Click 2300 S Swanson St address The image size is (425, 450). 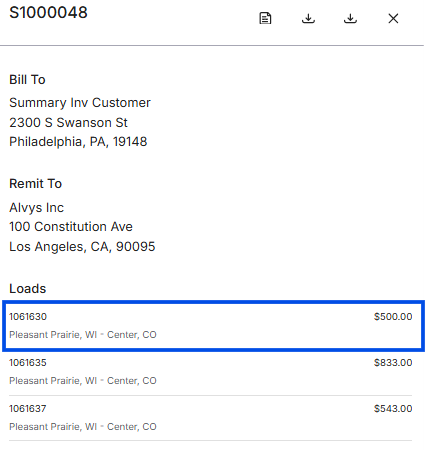point(68,122)
